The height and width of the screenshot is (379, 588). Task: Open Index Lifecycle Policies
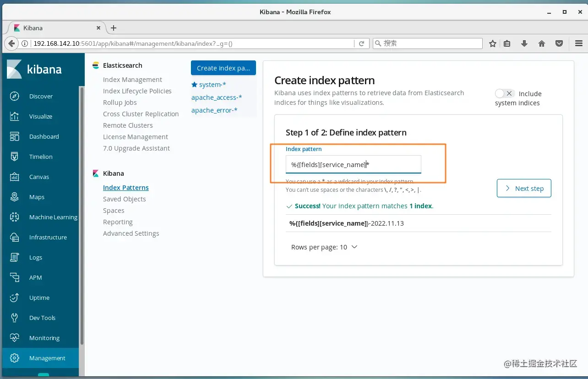point(137,91)
